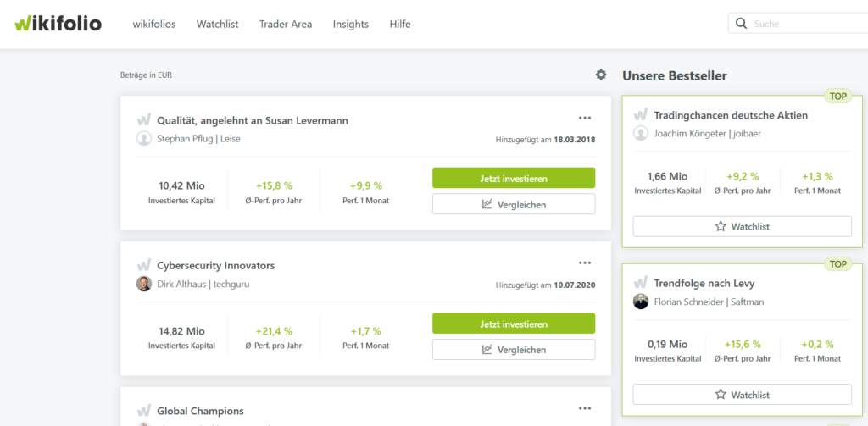Add Trendfolge nach Levy to Watchlist
868x426 pixels.
coord(743,395)
